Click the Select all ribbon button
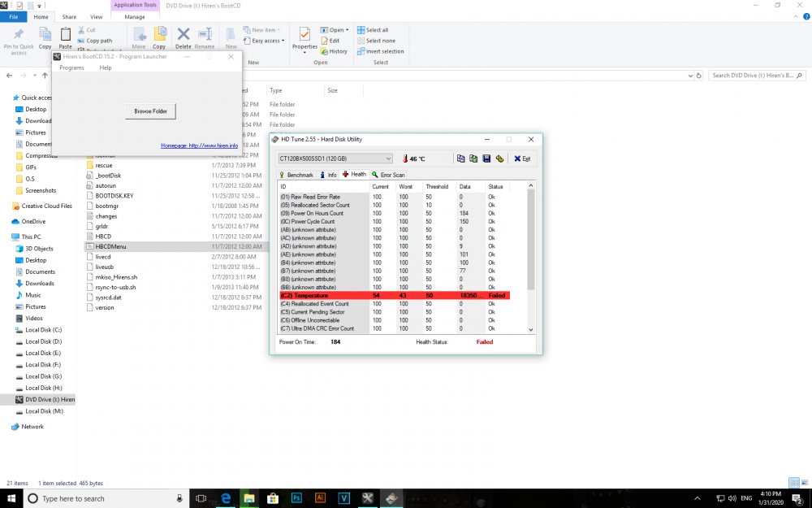 click(x=373, y=30)
